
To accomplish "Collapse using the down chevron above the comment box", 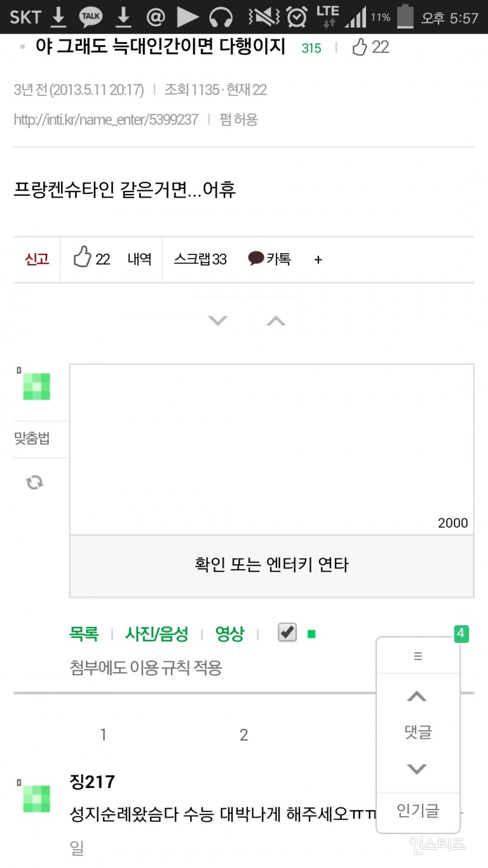I will [x=218, y=320].
